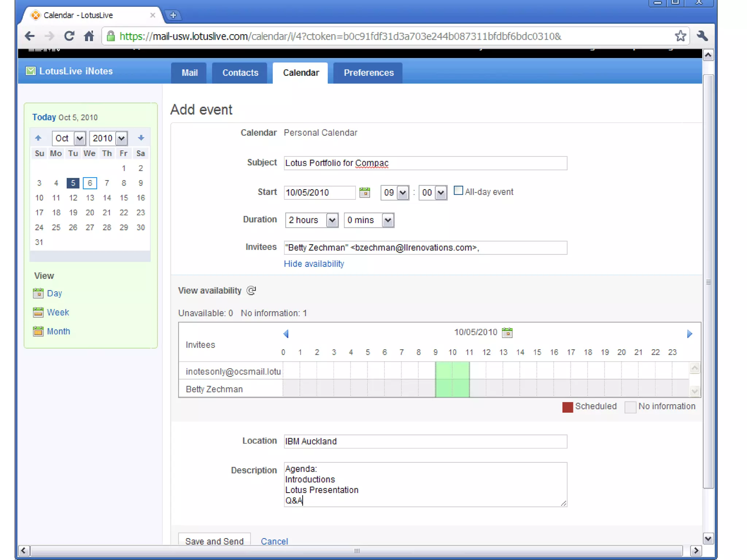Image resolution: width=747 pixels, height=560 pixels.
Task: Click into the Location input field
Action: [x=425, y=442]
